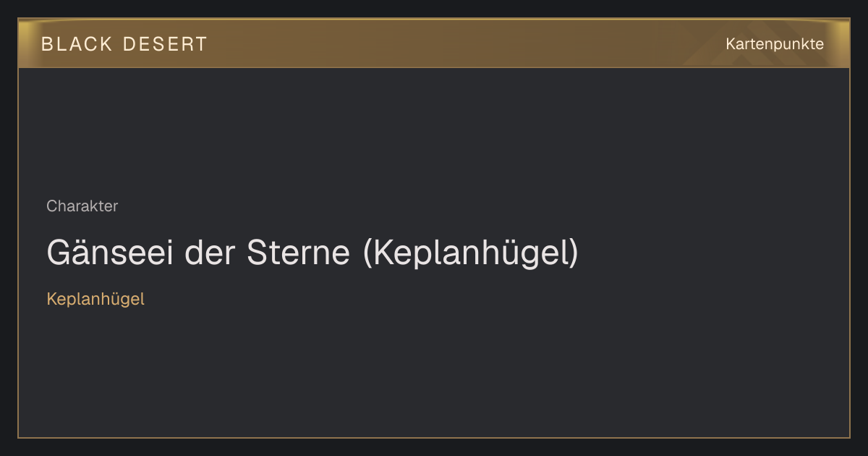Click the empty middle of the gold header banner
868x456 pixels.
463,43
